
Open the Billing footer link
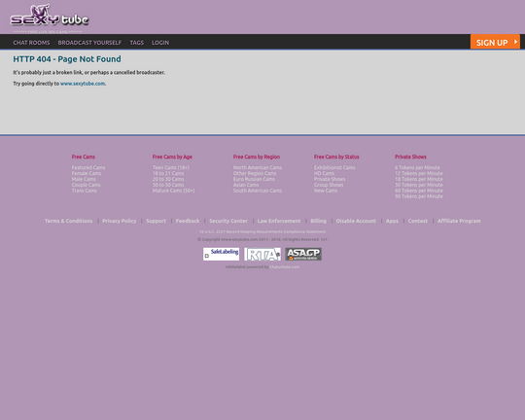coord(319,221)
